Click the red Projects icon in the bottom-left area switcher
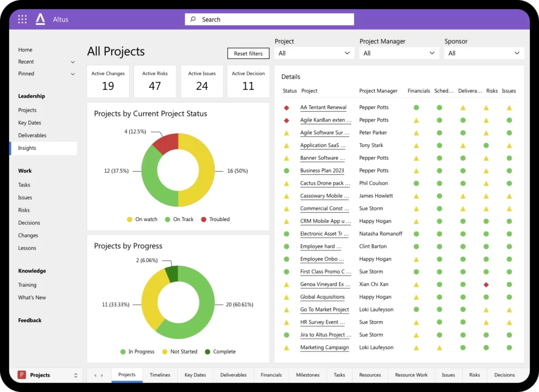Image resolution: width=539 pixels, height=392 pixels. (x=22, y=375)
